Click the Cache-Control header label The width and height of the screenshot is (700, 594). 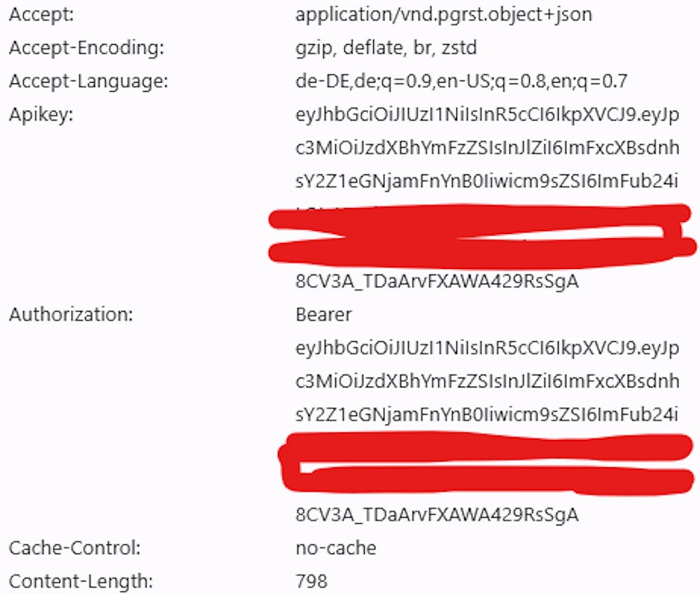click(x=75, y=548)
